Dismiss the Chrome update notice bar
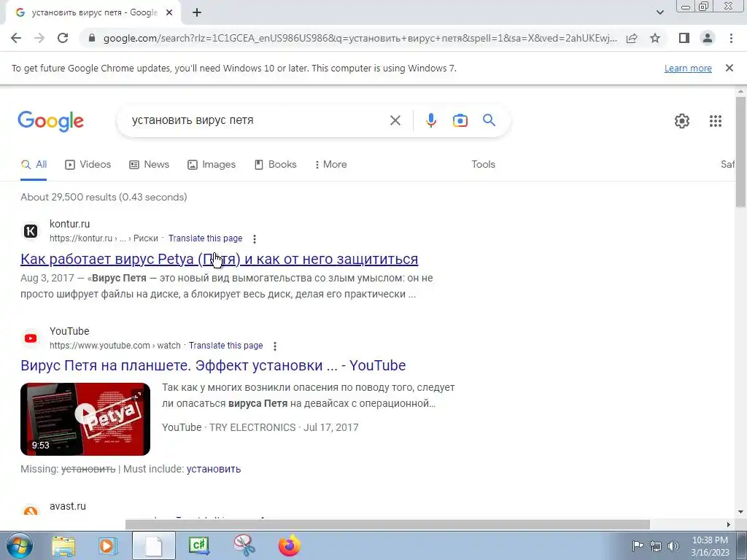The width and height of the screenshot is (747, 560). tap(729, 68)
